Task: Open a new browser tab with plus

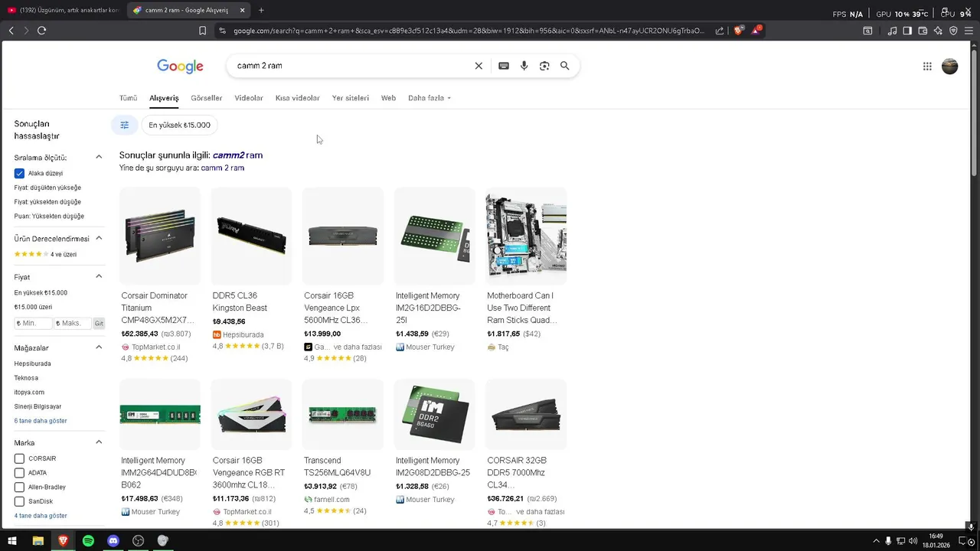Action: tap(261, 10)
